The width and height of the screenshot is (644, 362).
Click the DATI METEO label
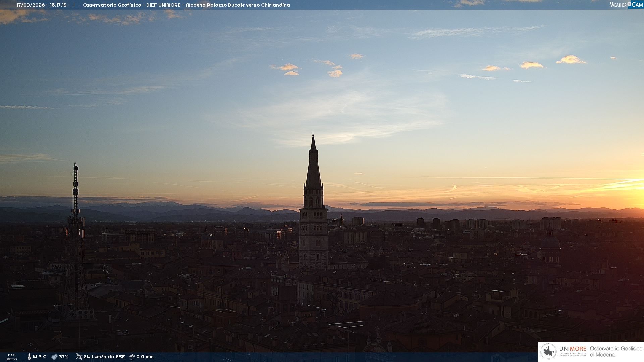tap(12, 357)
